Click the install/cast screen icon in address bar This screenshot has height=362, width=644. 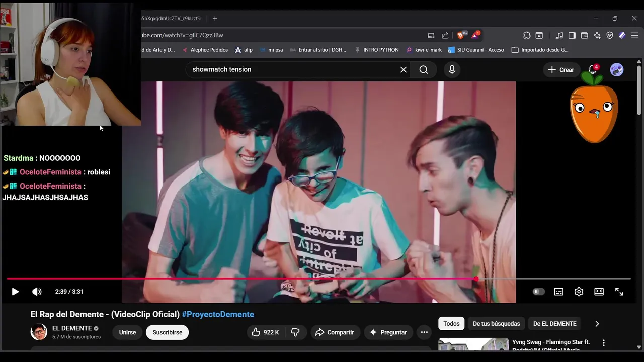click(431, 35)
